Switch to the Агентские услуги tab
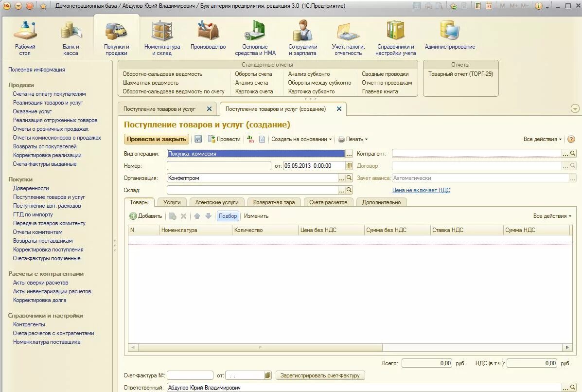The width and height of the screenshot is (582, 392). point(217,202)
